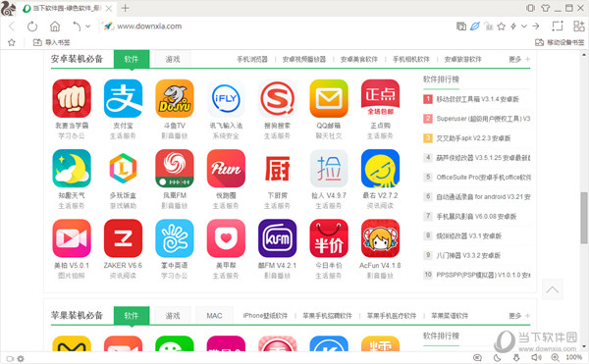Screen dimensions: 589x364
Task: Open the 安卓视频播放器 category link
Action: click(304, 59)
